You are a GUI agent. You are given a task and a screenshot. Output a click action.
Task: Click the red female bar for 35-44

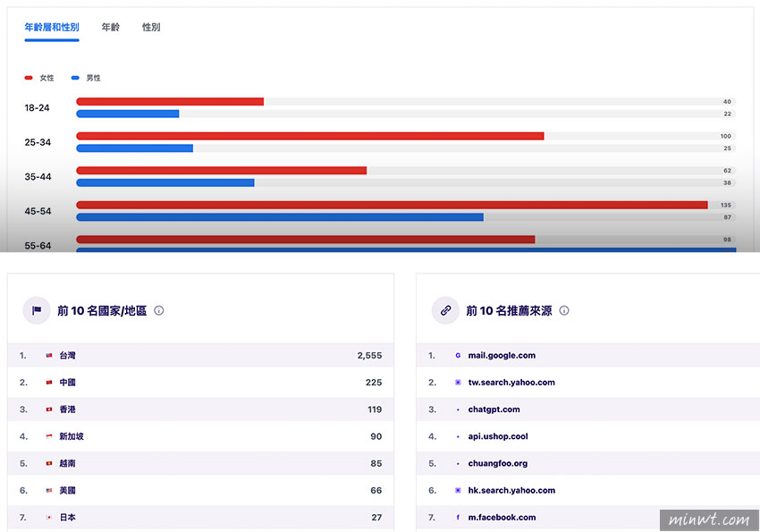(x=222, y=171)
